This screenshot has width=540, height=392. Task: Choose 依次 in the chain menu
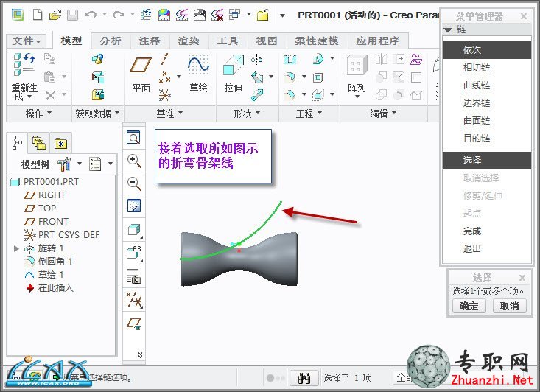pos(487,50)
